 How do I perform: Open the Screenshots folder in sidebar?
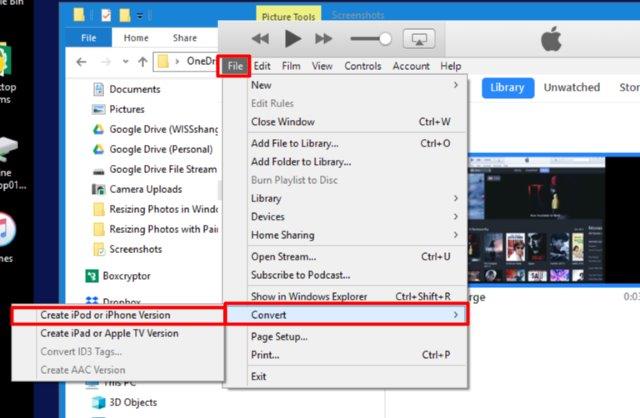pos(127,249)
